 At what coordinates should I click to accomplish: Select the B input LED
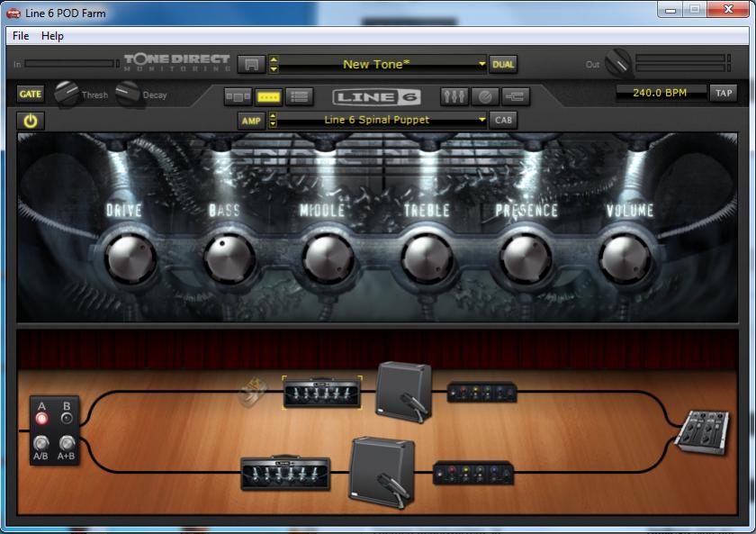point(67,418)
